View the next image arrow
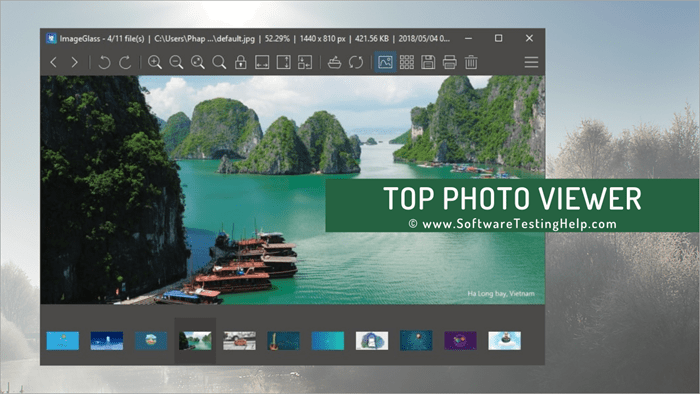 pyautogui.click(x=75, y=62)
